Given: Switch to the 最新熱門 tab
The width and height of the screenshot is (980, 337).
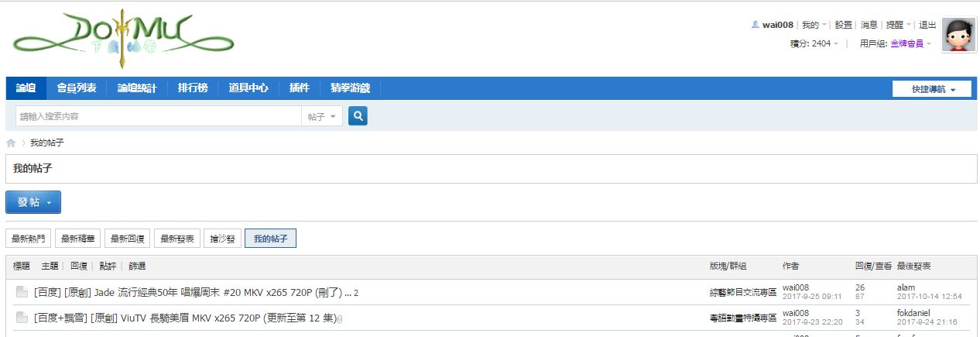Looking at the screenshot, I should pos(28,239).
